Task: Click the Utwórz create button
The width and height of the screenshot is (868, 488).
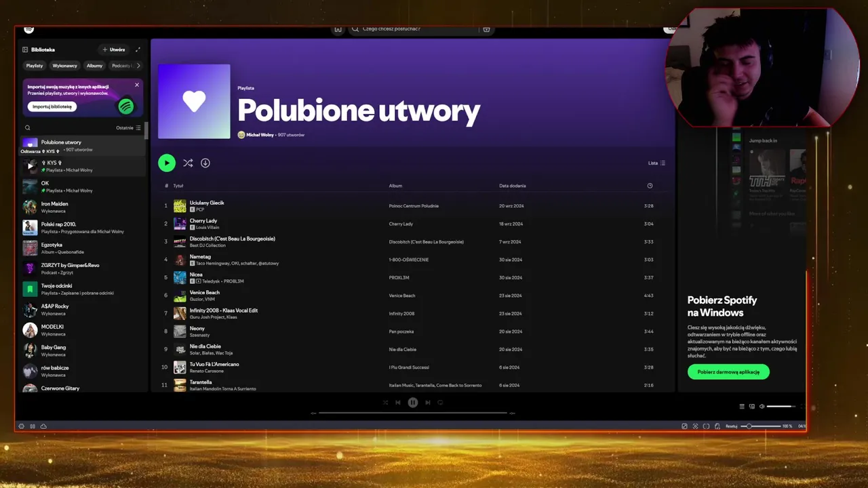Action: coord(113,49)
